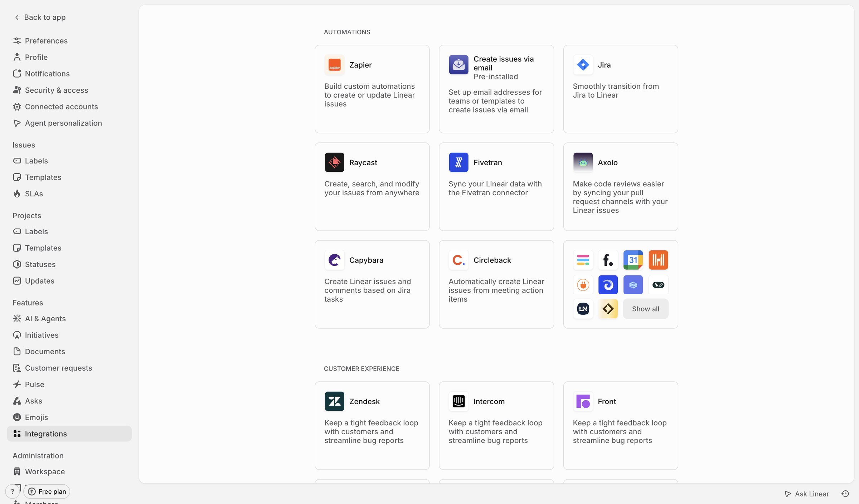Click the Front logo icon
859x504 pixels.
(x=583, y=401)
